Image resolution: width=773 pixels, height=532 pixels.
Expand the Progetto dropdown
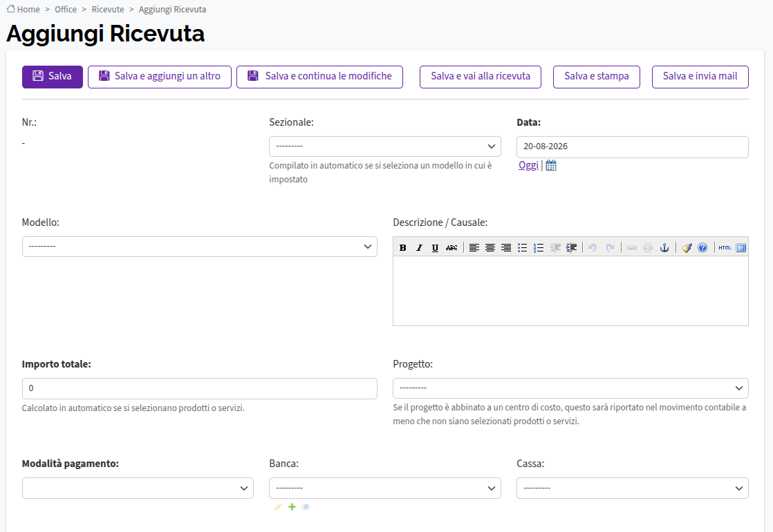(x=570, y=389)
